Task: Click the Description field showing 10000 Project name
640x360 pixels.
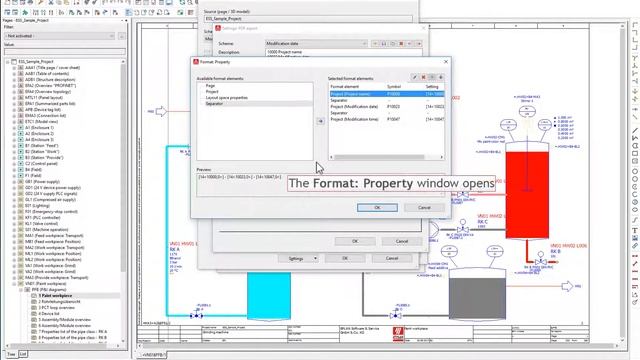Action: coord(344,52)
